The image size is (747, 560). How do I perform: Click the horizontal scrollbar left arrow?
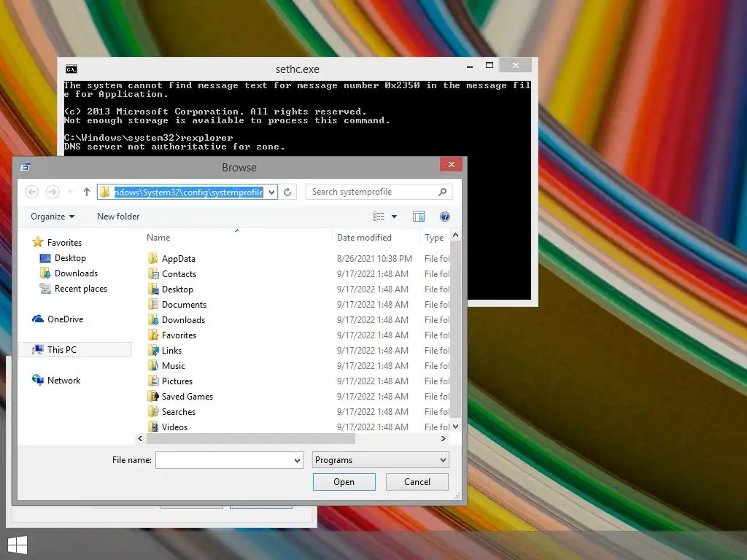click(140, 438)
